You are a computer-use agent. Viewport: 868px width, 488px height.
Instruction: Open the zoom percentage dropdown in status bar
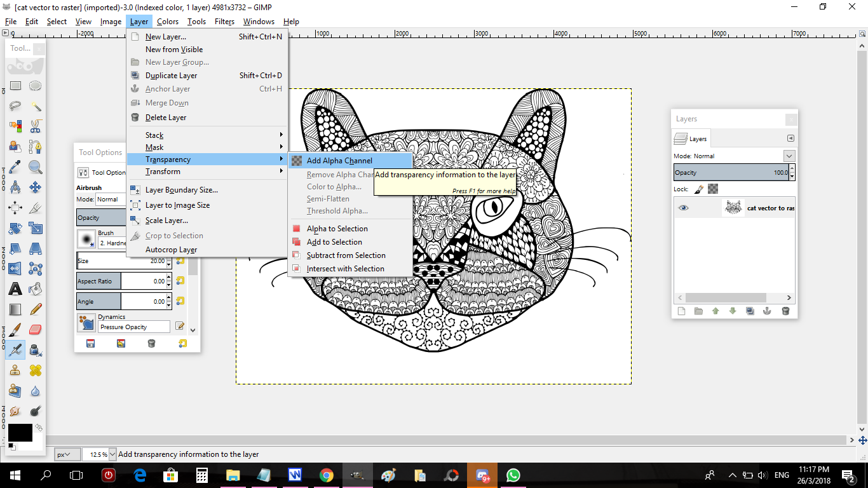point(112,454)
